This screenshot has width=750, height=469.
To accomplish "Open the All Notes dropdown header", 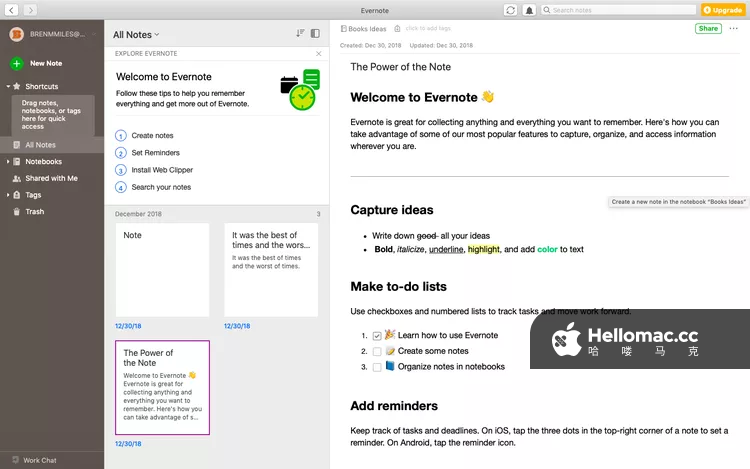I will [x=136, y=34].
